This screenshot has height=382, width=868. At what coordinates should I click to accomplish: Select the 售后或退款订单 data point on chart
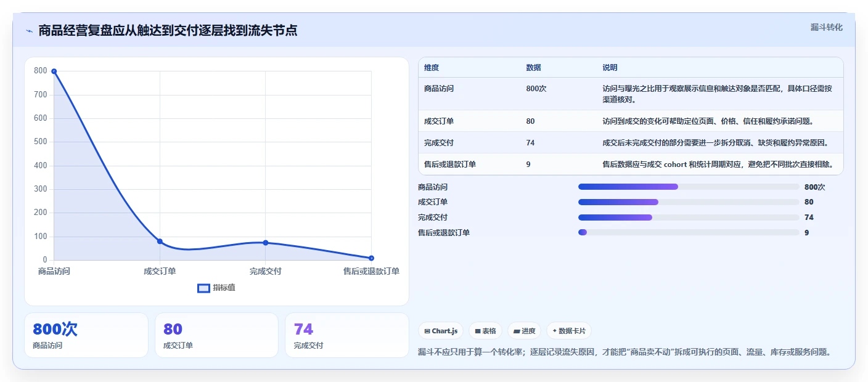coord(371,258)
